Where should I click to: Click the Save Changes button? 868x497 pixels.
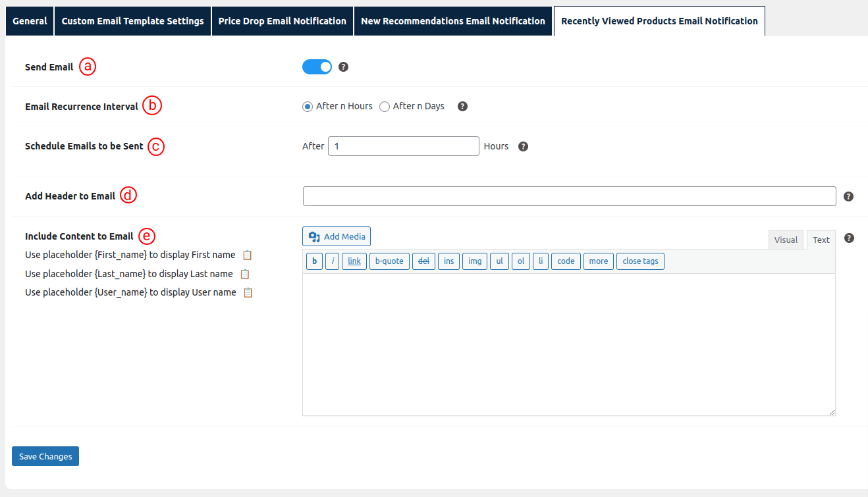click(45, 456)
